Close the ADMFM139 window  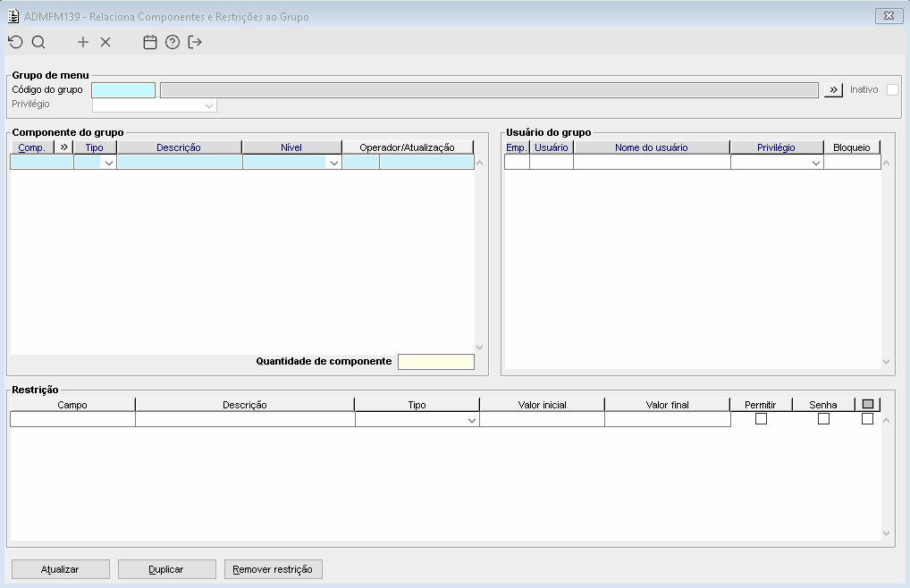889,16
